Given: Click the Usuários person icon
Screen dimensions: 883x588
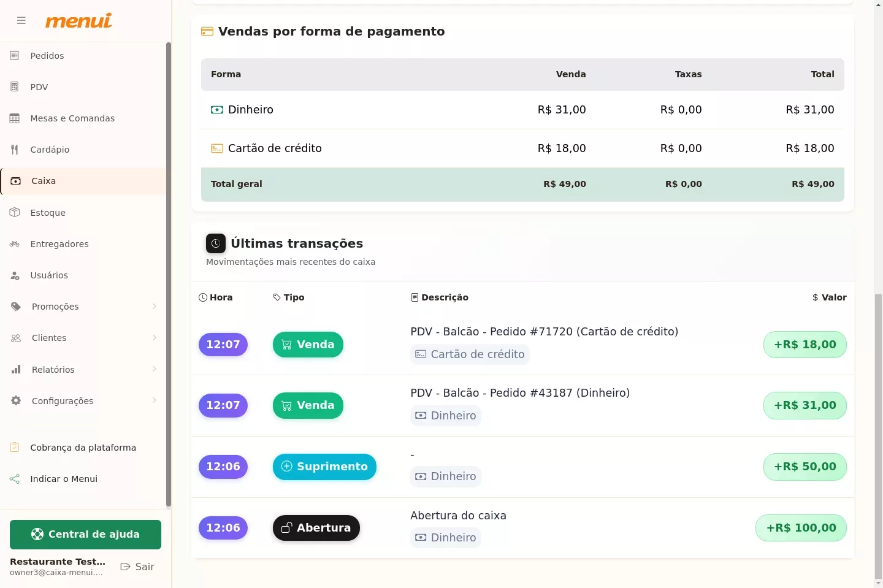Looking at the screenshot, I should coord(15,275).
